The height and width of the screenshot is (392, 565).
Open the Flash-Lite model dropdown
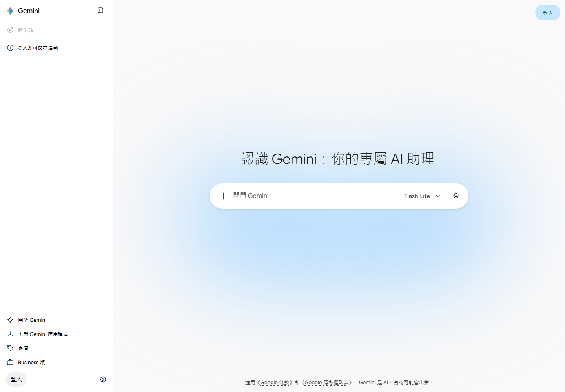422,196
